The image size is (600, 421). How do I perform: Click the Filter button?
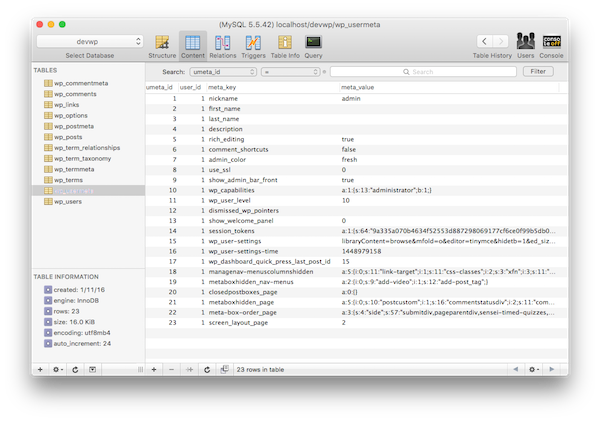537,72
